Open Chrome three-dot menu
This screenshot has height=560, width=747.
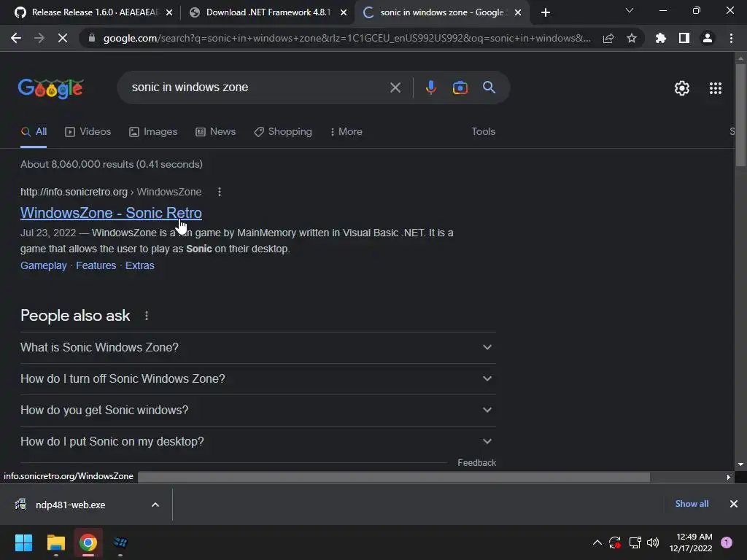click(x=731, y=38)
